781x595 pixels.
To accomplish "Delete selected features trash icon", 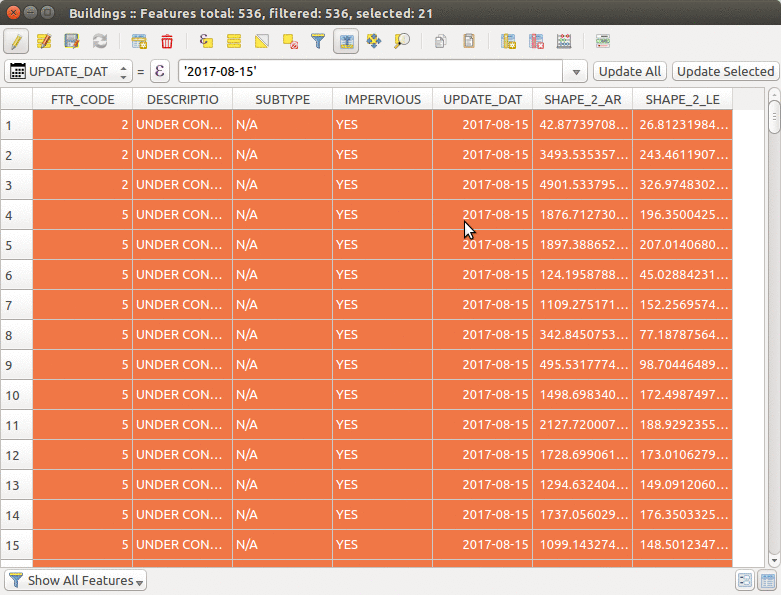I will point(167,41).
